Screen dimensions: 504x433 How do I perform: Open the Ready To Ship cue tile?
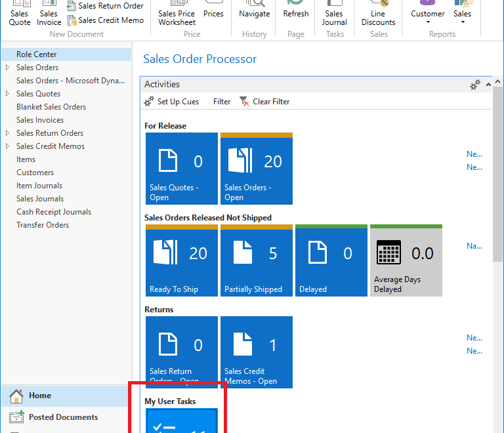182,260
